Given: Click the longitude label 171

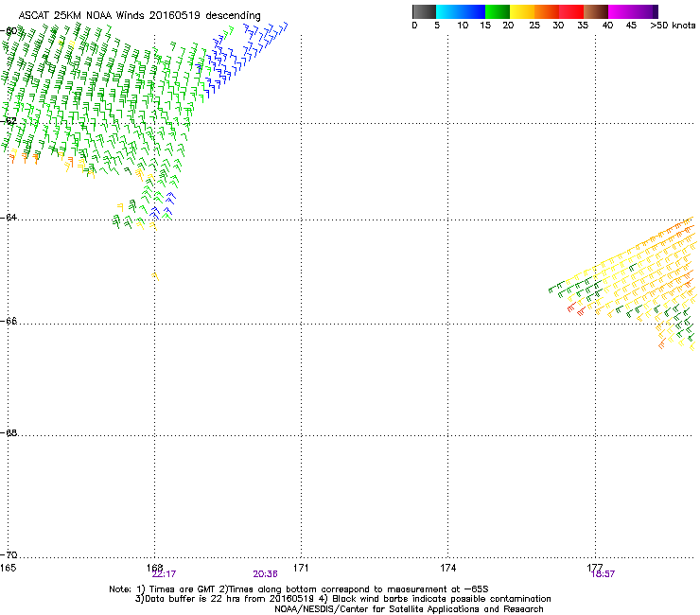Looking at the screenshot, I should point(301,568).
